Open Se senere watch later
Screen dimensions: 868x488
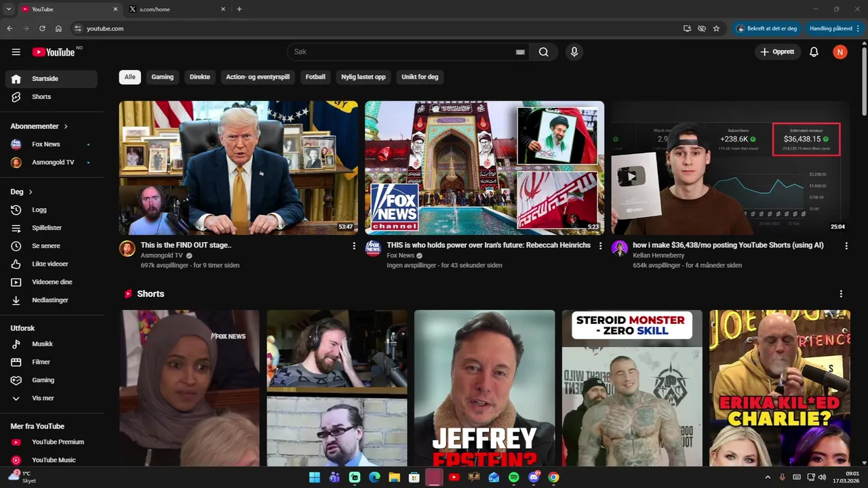(x=52, y=246)
